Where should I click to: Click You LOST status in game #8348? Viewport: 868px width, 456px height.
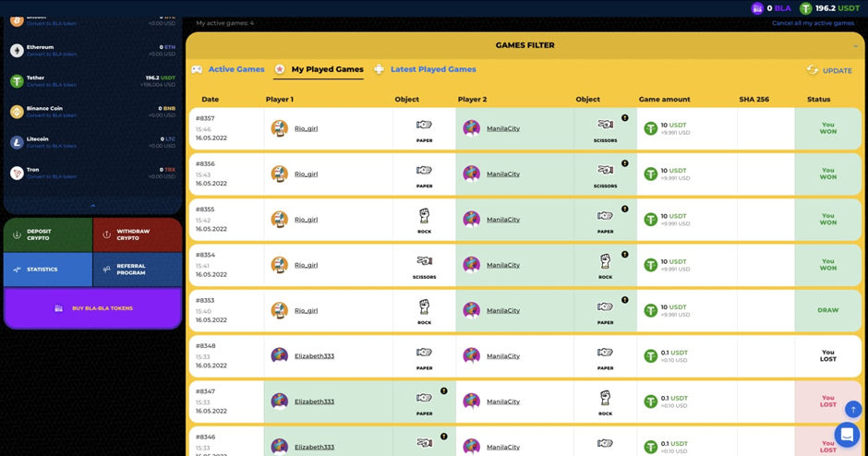click(827, 355)
